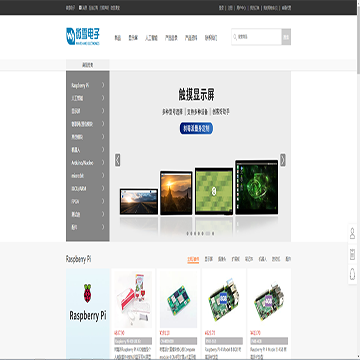Open the clipboard icon on right sidebar
Screen dimensions: 360x360
353,255
